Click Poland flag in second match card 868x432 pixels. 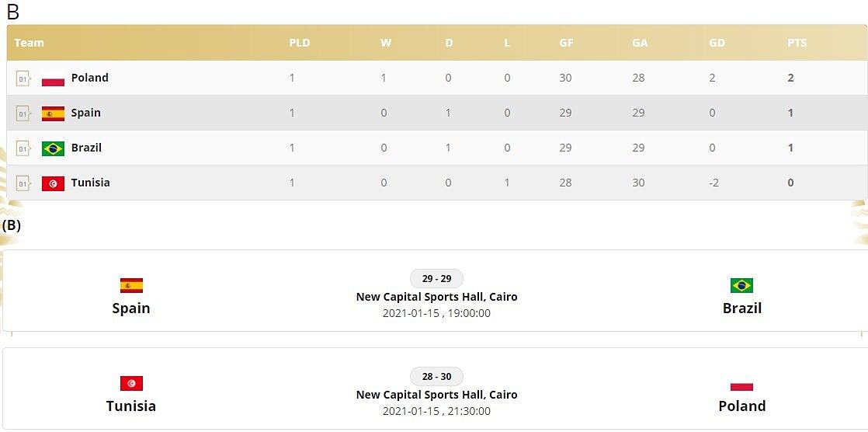point(741,385)
